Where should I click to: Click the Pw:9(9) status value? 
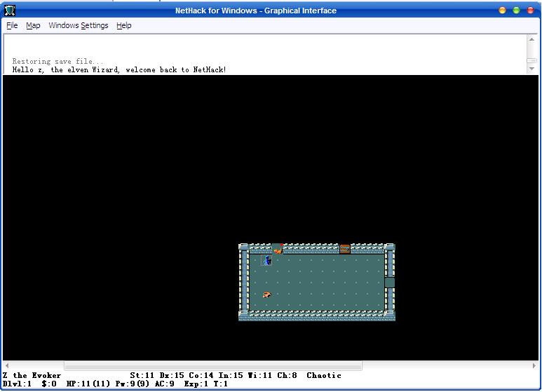(x=133, y=384)
